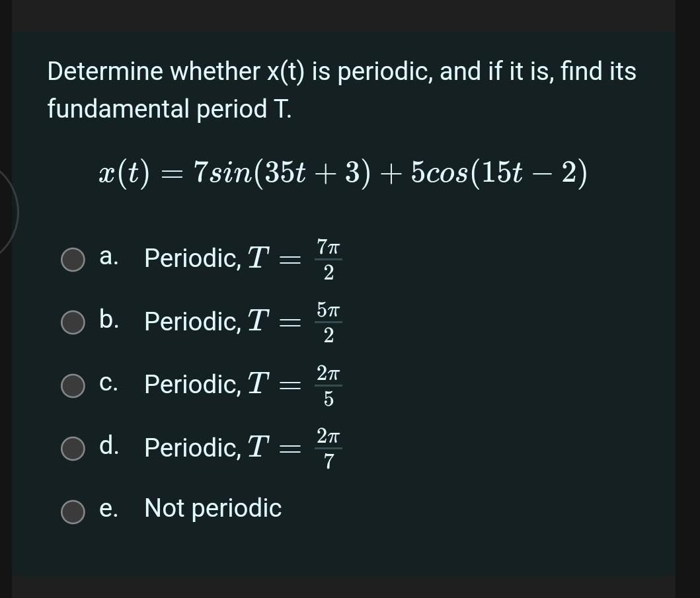Image resolution: width=700 pixels, height=598 pixels.
Task: Click the 2π/7 fraction in option d
Action: click(330, 448)
